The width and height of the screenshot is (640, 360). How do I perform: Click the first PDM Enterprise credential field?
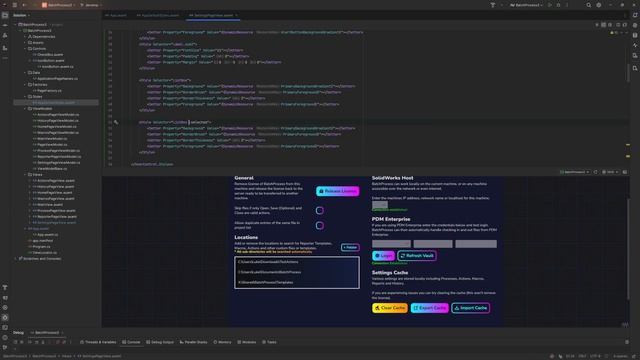(391, 244)
